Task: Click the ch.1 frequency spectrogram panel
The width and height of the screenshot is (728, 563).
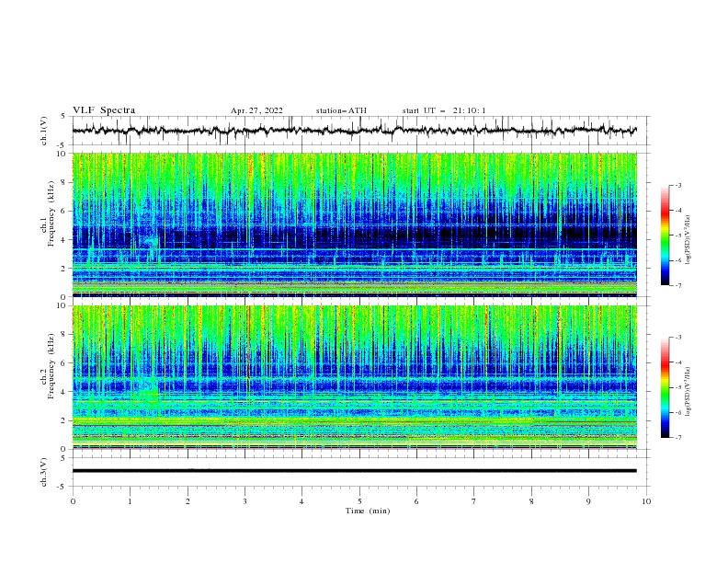Action: click(x=354, y=224)
